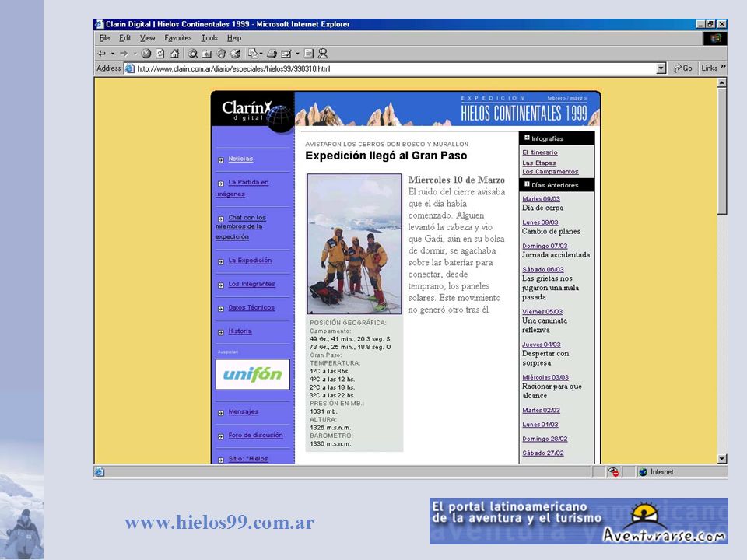Open the Favorites pane toolbar icon
The image size is (747, 560).
[207, 54]
